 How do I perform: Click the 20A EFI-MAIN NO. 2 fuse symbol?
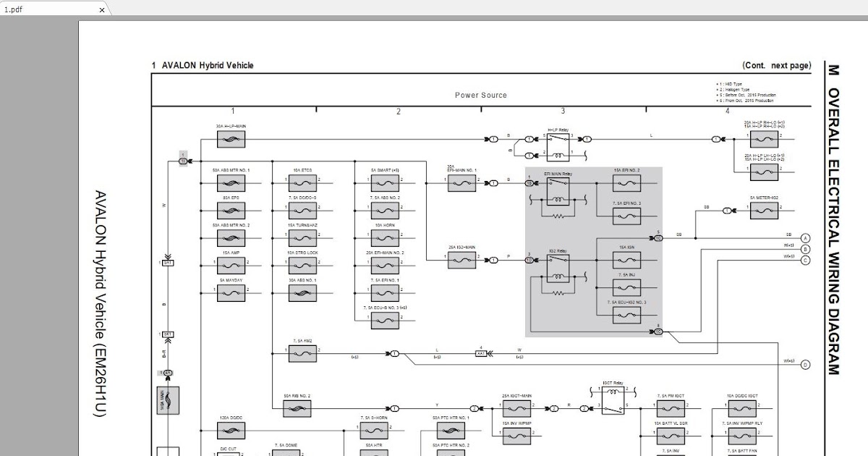click(x=385, y=265)
